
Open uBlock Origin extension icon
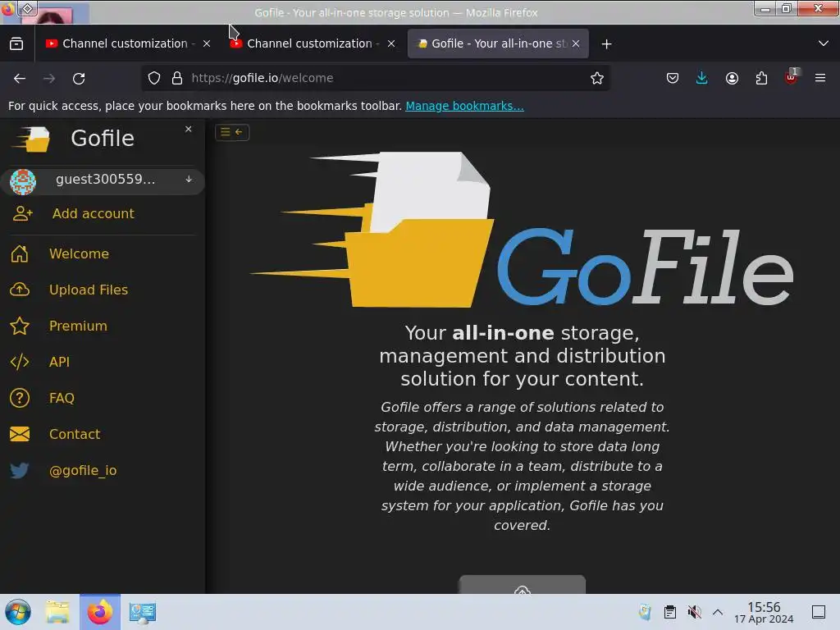click(792, 77)
